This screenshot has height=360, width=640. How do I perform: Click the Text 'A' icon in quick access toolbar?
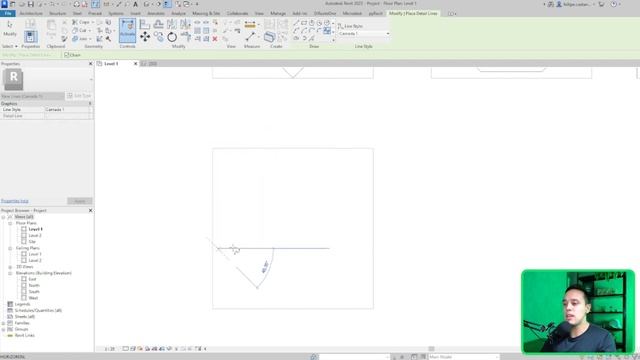coord(136,4)
